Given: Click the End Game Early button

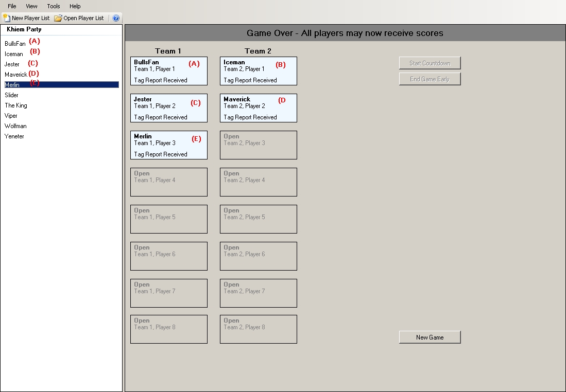Looking at the screenshot, I should (x=430, y=79).
